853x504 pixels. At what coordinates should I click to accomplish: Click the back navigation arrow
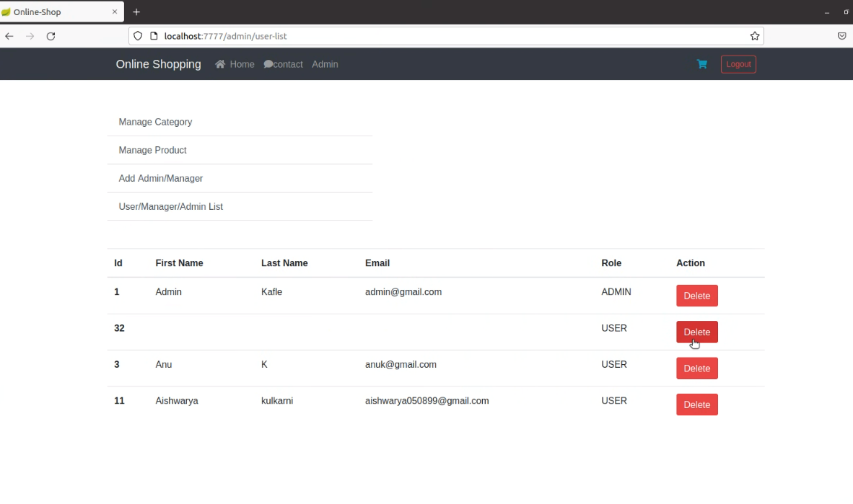pos(9,36)
